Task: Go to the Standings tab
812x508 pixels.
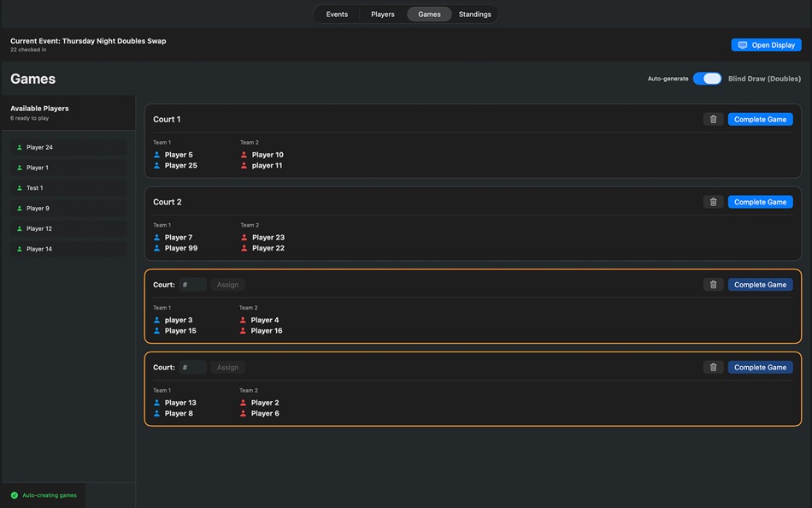Action: click(475, 14)
